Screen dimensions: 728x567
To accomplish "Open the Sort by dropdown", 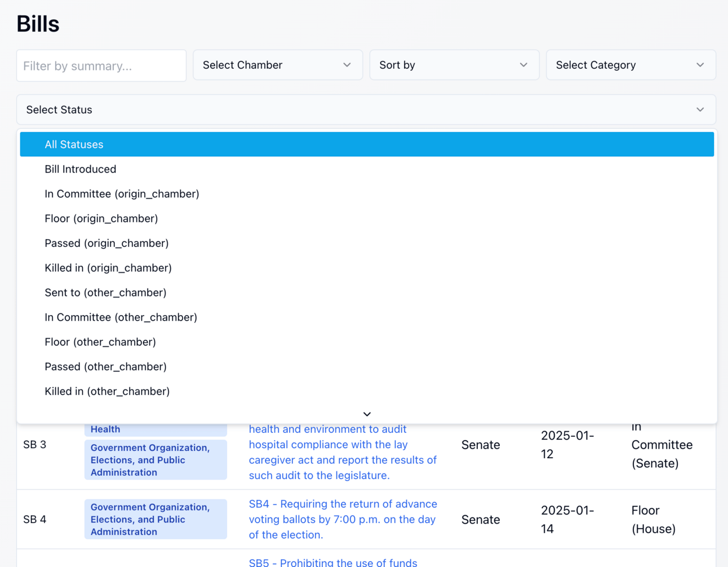I will click(454, 65).
